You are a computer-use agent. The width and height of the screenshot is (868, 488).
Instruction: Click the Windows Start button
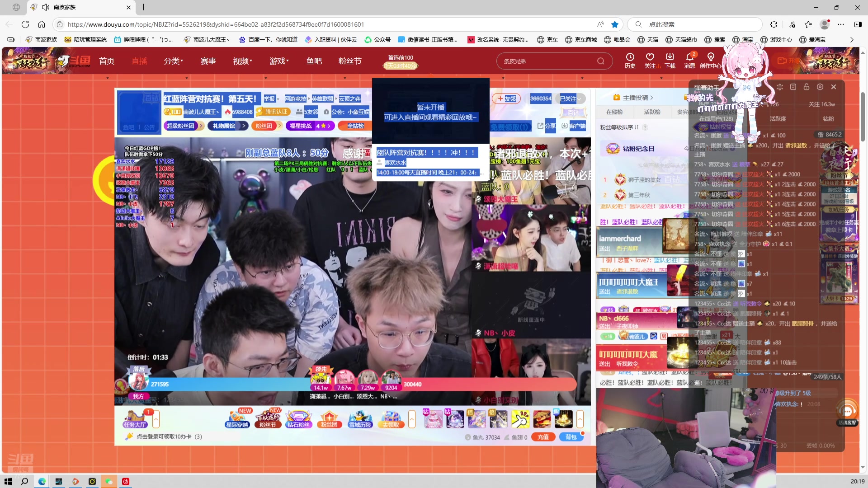pos(8,482)
